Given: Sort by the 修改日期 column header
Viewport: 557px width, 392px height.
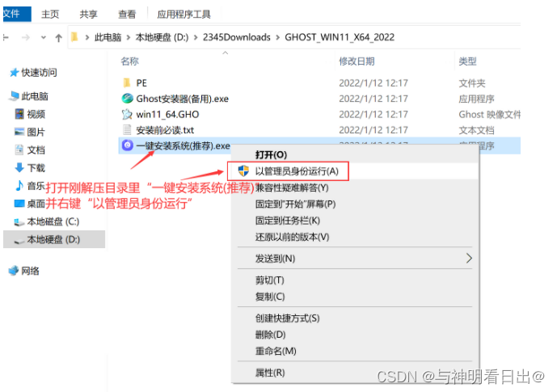Looking at the screenshot, I should coord(357,61).
